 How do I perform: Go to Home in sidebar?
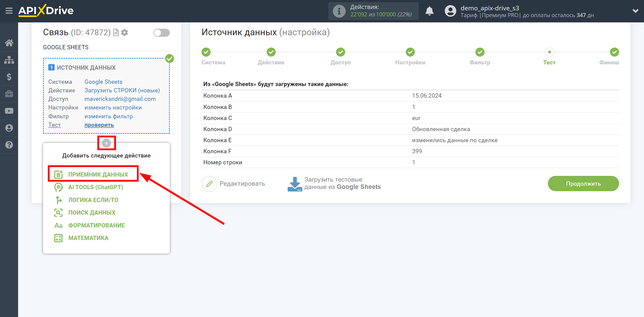pos(9,43)
